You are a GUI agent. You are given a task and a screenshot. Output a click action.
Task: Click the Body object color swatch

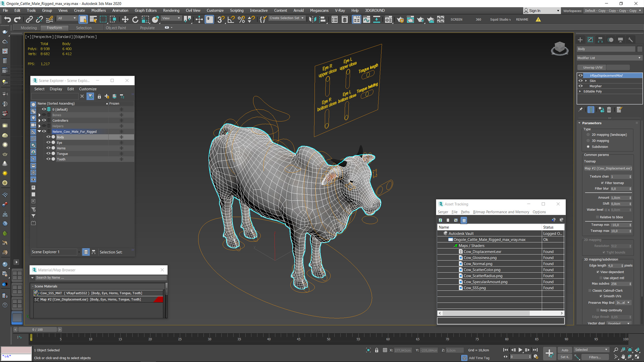coord(639,49)
